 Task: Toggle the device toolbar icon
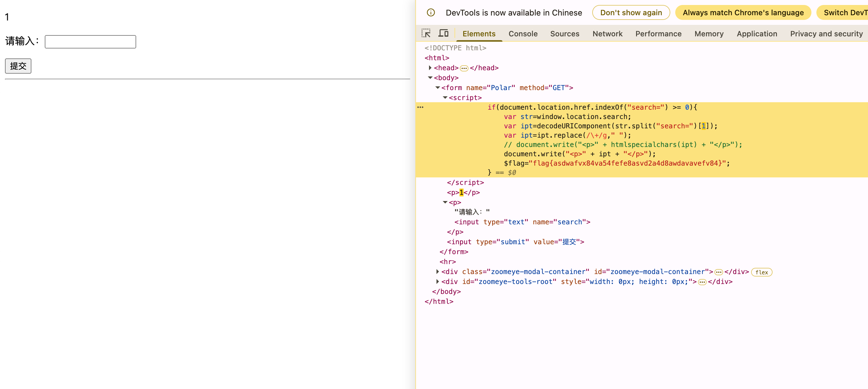coord(443,33)
